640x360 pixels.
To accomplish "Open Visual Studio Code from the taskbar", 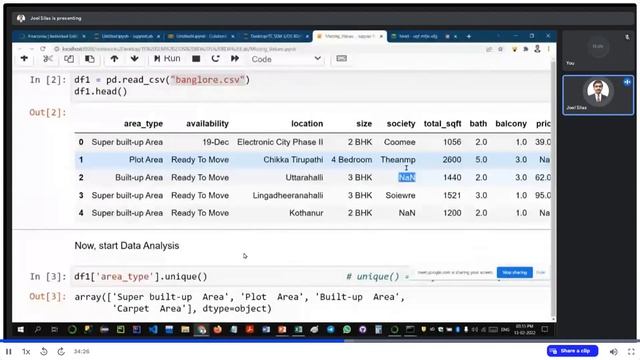I will tap(153, 329).
